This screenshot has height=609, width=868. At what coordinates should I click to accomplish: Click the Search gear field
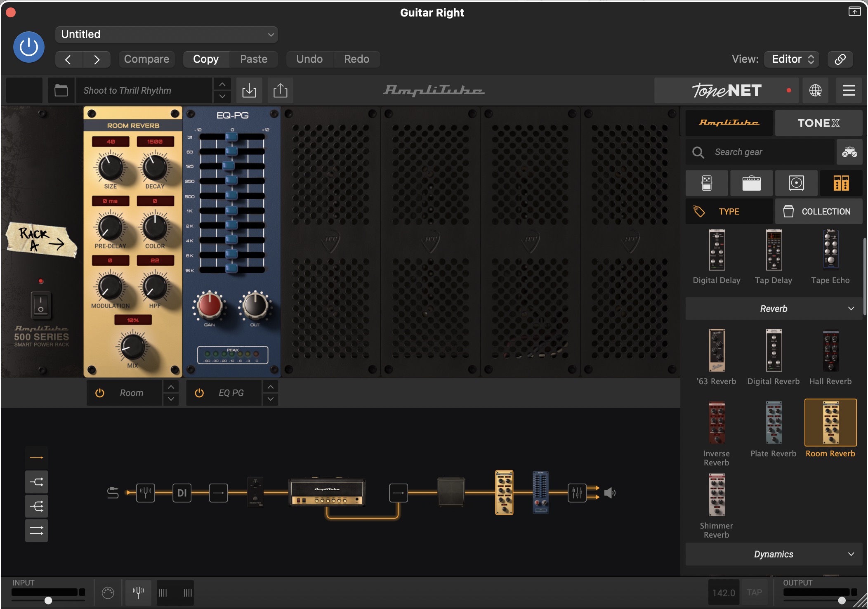[x=760, y=152]
